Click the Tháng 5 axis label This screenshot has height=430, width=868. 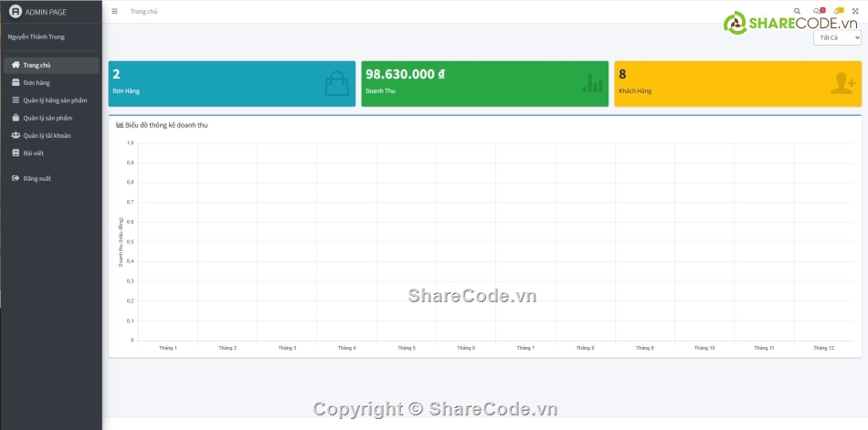pyautogui.click(x=407, y=348)
